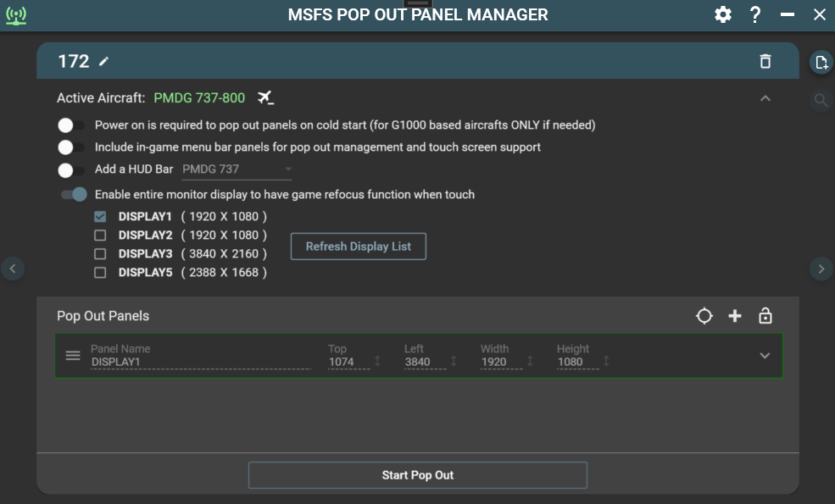Click the aircraft icon beside PMDG 737-800
835x504 pixels.
[264, 97]
